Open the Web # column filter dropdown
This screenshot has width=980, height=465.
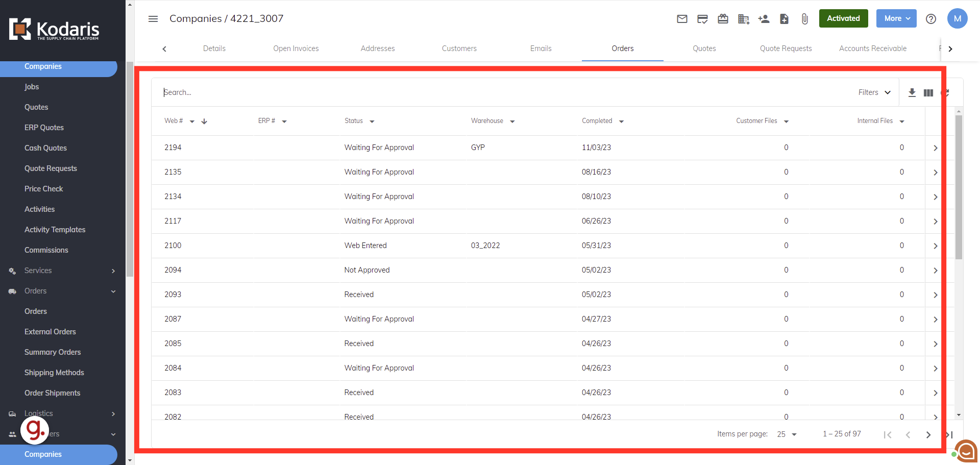point(192,121)
